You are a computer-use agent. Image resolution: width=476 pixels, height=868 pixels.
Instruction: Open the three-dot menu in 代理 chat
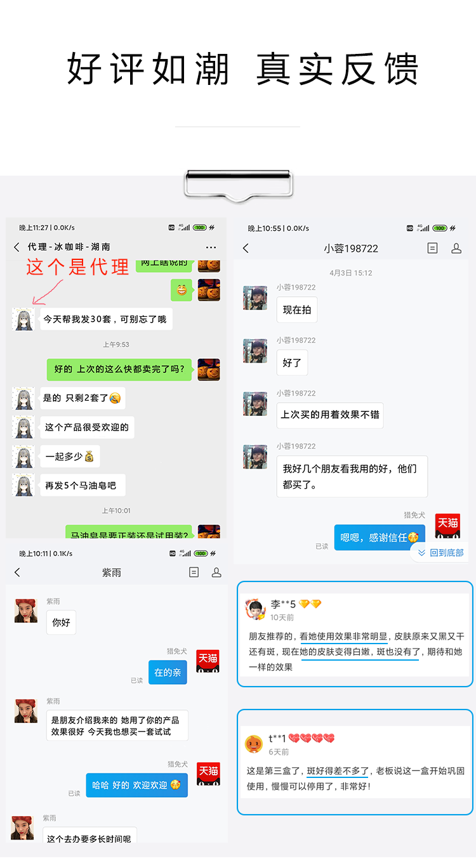pos(211,247)
